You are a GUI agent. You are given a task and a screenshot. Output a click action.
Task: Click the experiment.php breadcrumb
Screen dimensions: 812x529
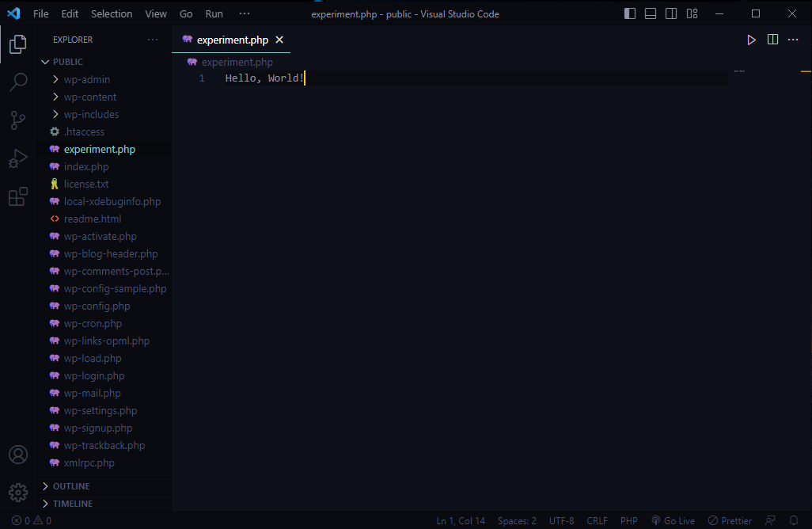230,63
